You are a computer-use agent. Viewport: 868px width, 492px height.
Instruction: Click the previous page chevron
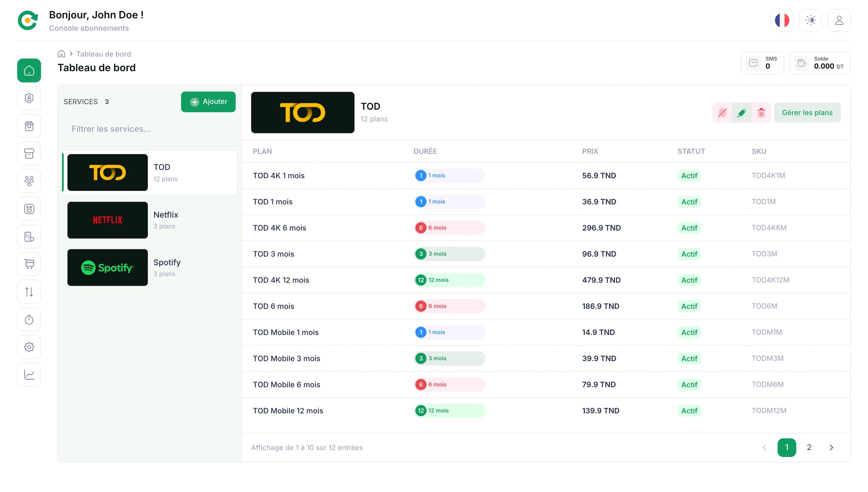[x=764, y=447]
